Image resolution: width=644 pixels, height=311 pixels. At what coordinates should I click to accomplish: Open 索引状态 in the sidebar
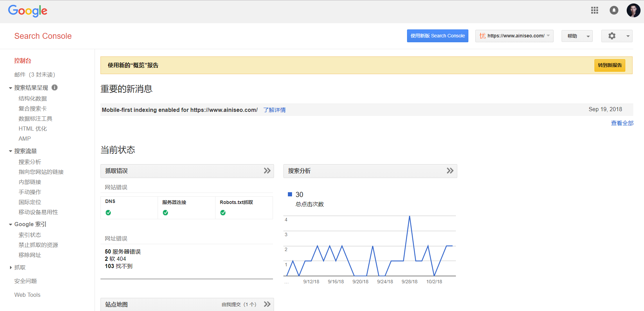(30, 235)
